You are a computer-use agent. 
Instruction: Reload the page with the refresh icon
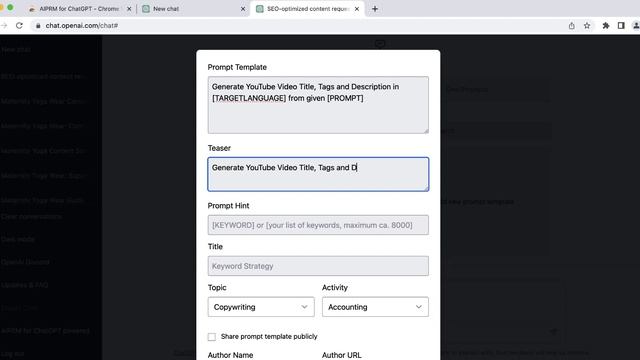[x=19, y=25]
